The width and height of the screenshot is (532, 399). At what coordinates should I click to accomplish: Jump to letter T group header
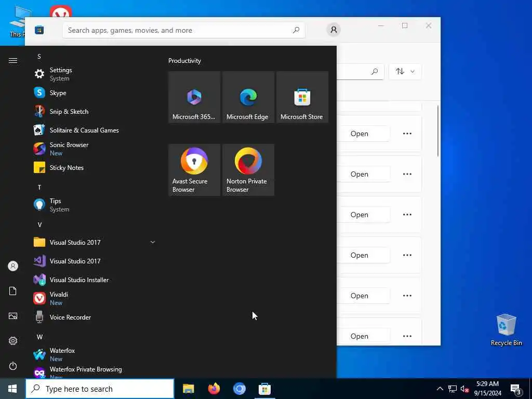tap(39, 187)
